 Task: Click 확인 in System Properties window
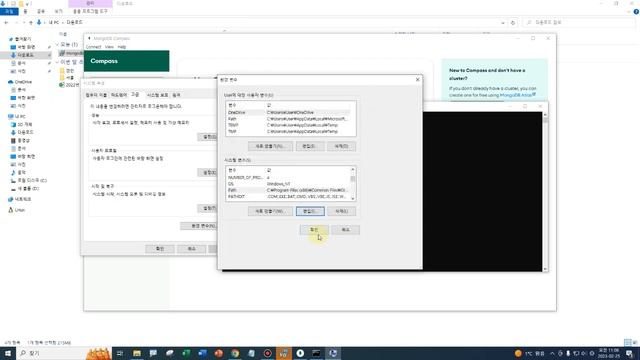click(160, 249)
